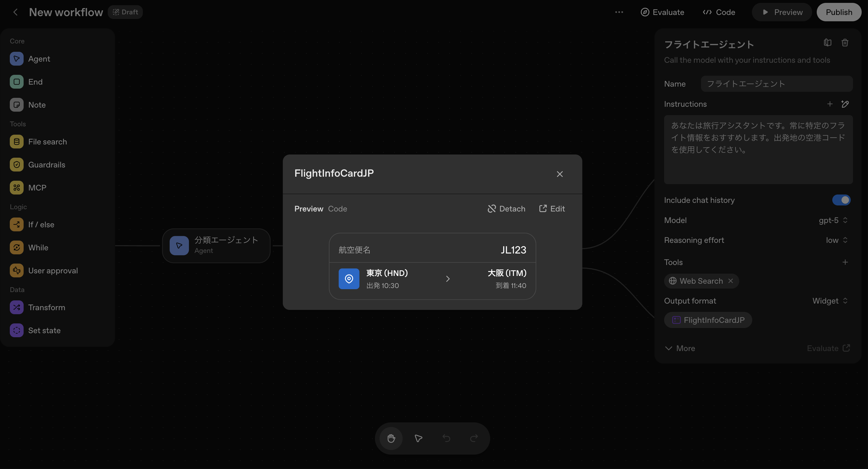
Task: Open the Model gpt-5 dropdown
Action: [833, 220]
